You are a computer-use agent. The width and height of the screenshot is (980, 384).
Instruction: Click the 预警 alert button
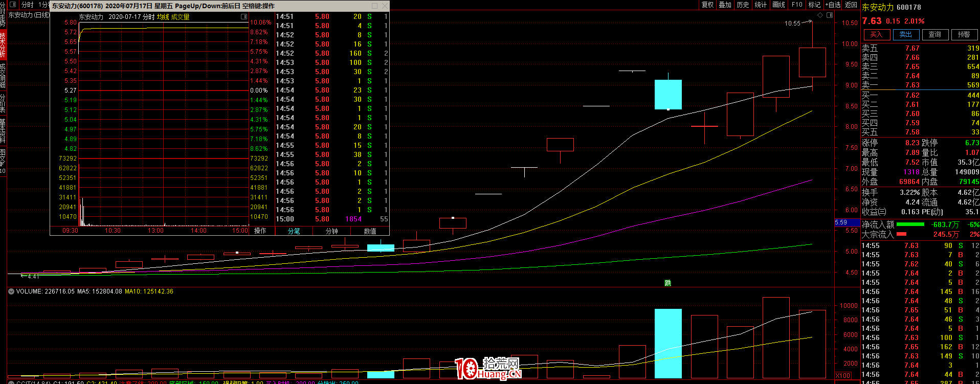click(964, 35)
